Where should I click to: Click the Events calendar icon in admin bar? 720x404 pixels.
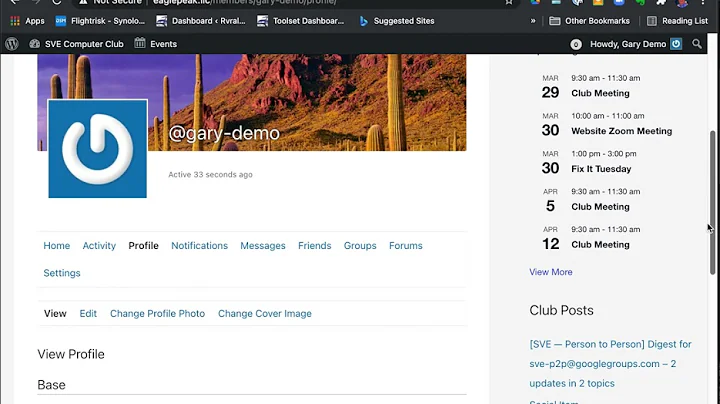[x=140, y=44]
